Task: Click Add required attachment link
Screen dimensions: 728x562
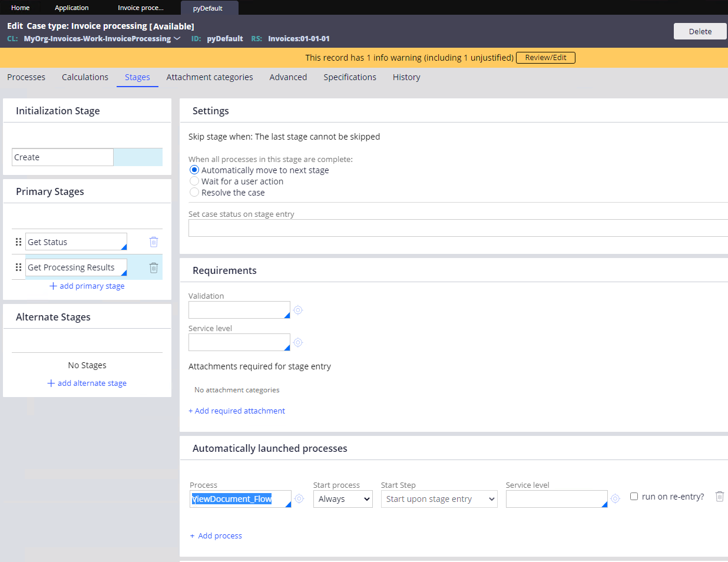Action: click(x=237, y=411)
